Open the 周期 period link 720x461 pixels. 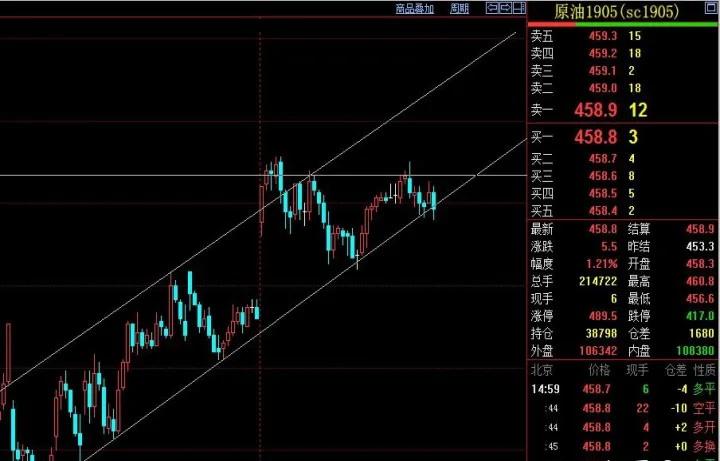point(459,8)
